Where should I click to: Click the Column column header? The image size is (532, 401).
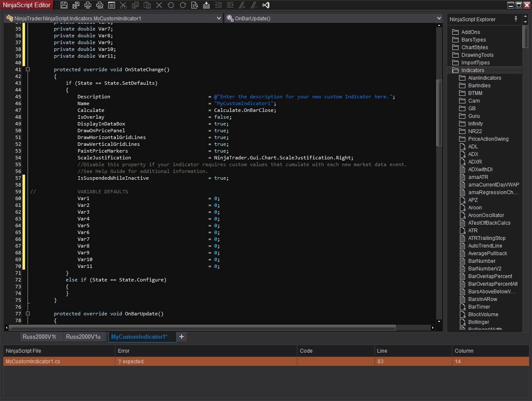coord(490,351)
